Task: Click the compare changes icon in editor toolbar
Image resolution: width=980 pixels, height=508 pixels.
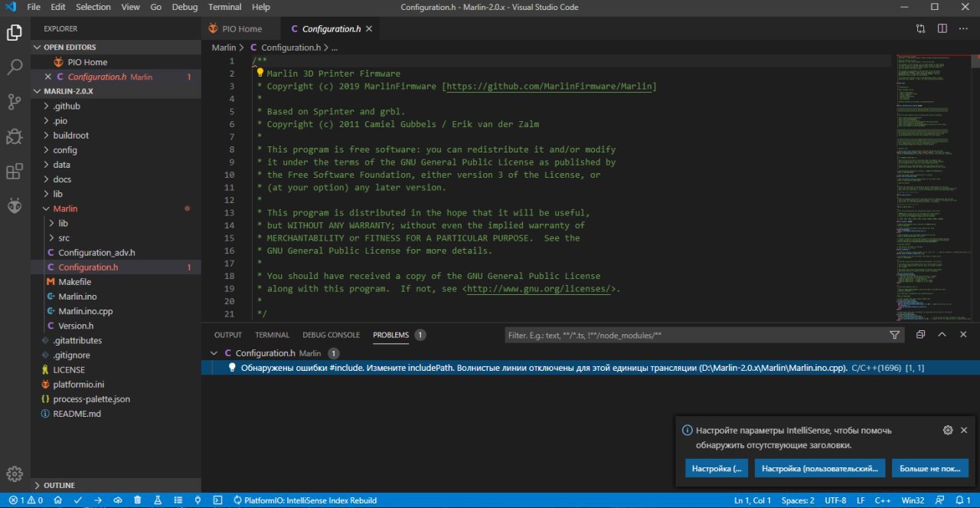Action: (x=920, y=29)
